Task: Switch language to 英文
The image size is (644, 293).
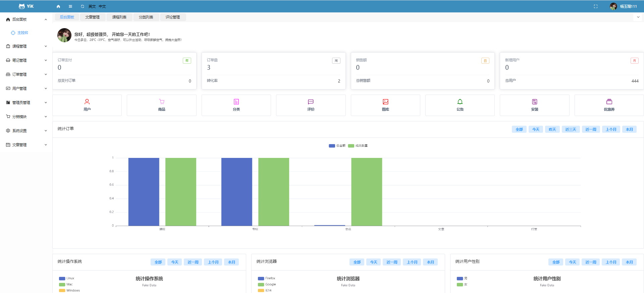Action: point(92,6)
